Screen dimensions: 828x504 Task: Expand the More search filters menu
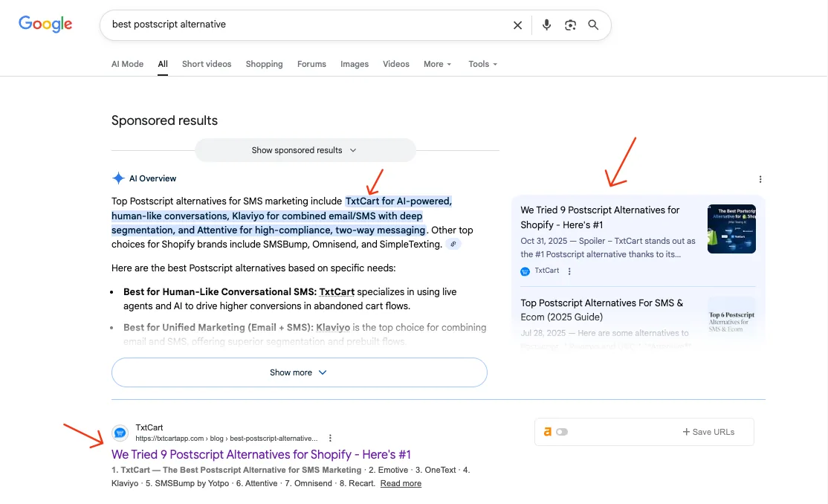pyautogui.click(x=437, y=64)
